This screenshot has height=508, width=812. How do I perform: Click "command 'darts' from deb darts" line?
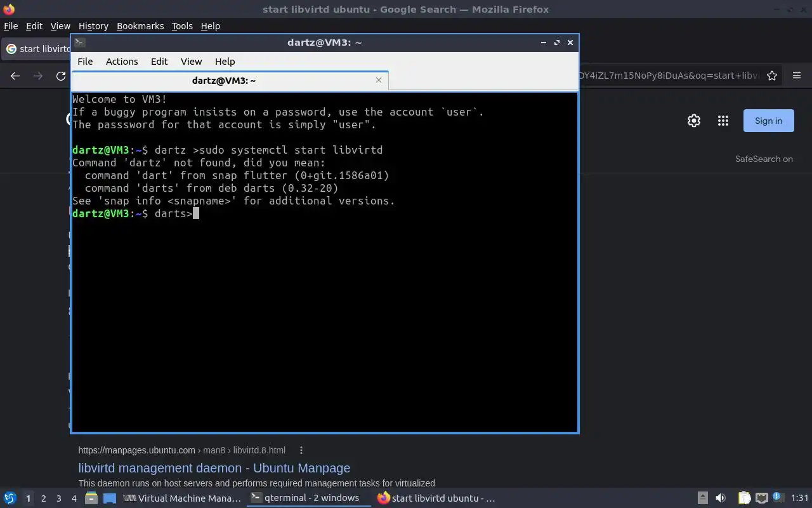pos(211,188)
